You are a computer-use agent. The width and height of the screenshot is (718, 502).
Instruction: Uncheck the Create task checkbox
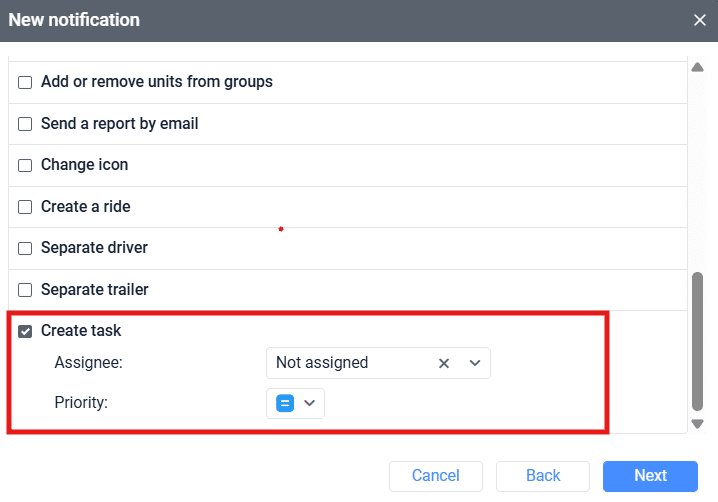tap(25, 331)
